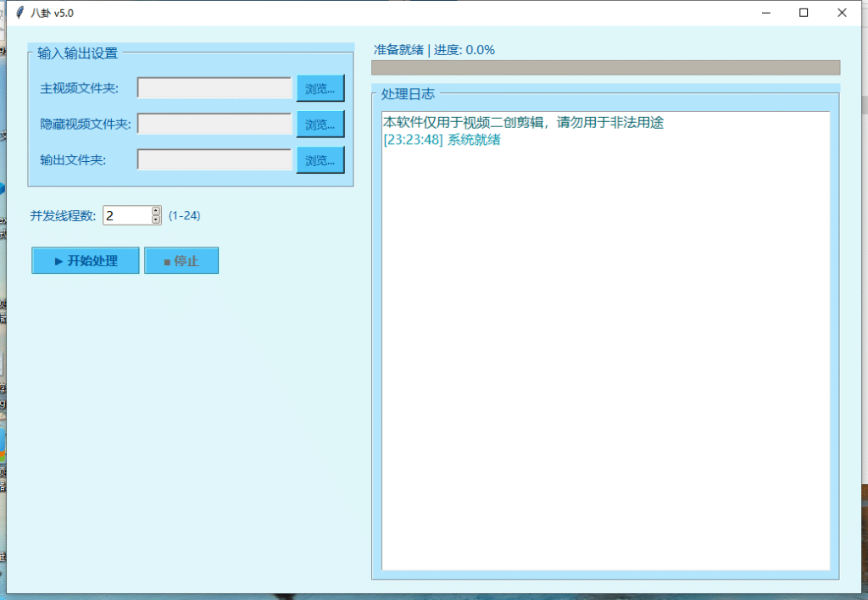Screen dimensions: 868x600
Task: Close the 八卦 v5.0 window
Action: (842, 13)
